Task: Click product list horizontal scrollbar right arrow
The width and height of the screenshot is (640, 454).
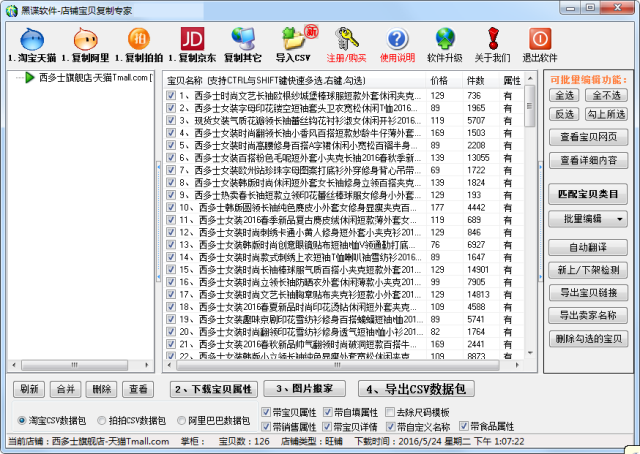Action: [517, 365]
